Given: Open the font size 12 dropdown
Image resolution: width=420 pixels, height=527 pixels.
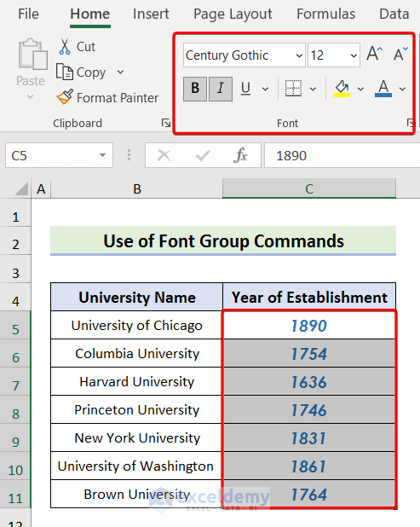Looking at the screenshot, I should 354,55.
